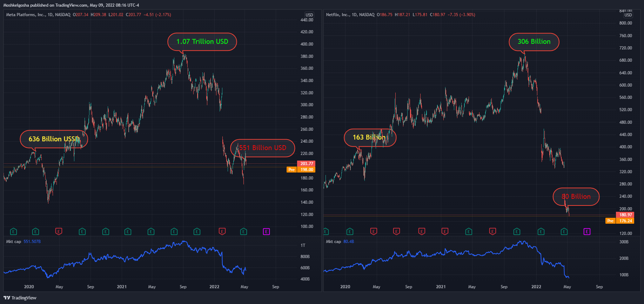The height and width of the screenshot is (304, 644).
Task: Click the 2021 label on Netflix time axis
Action: (441, 287)
